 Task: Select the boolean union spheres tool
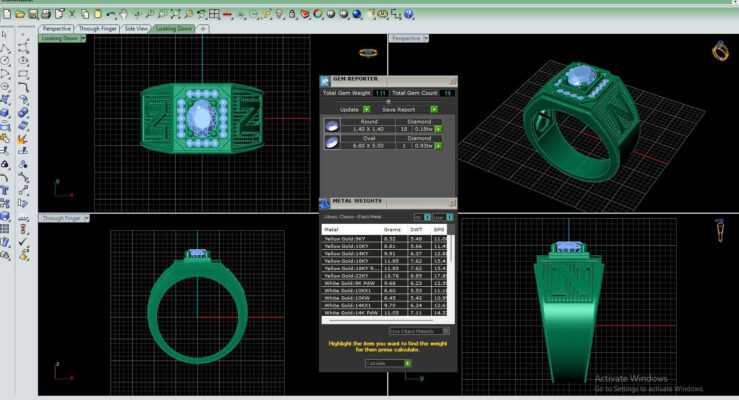pyautogui.click(x=23, y=113)
